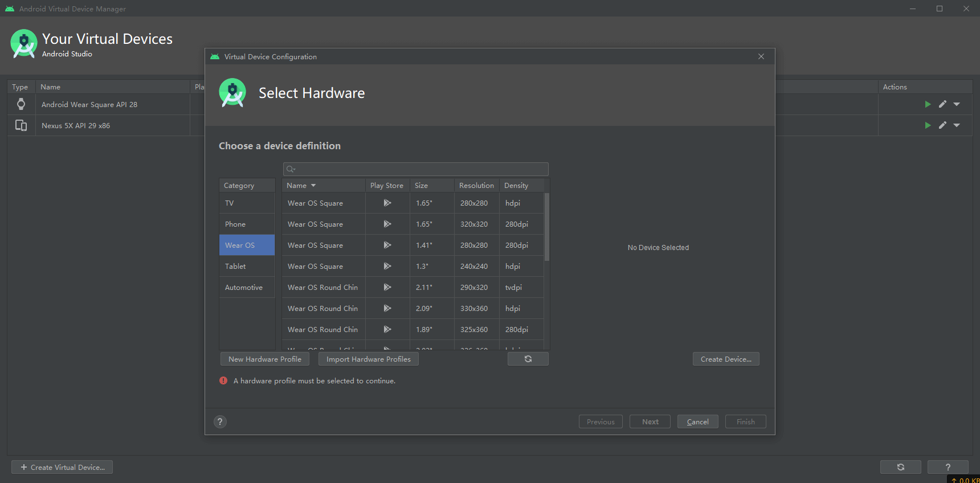Click the Previous button
The height and width of the screenshot is (483, 980).
601,421
